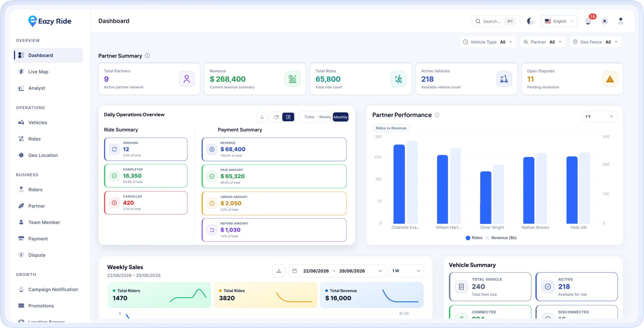This screenshot has width=644, height=328.
Task: Toggle dark mode moon icon
Action: 530,21
